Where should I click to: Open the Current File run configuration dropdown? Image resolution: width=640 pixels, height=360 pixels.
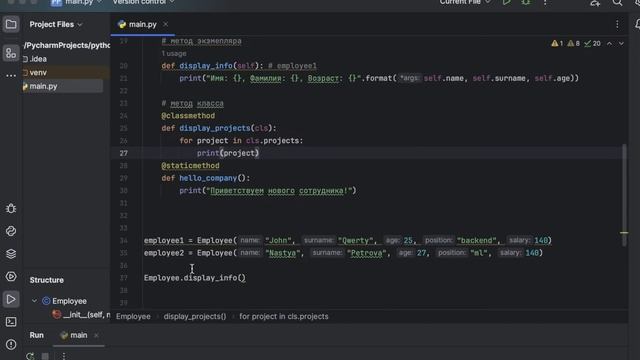(x=465, y=2)
